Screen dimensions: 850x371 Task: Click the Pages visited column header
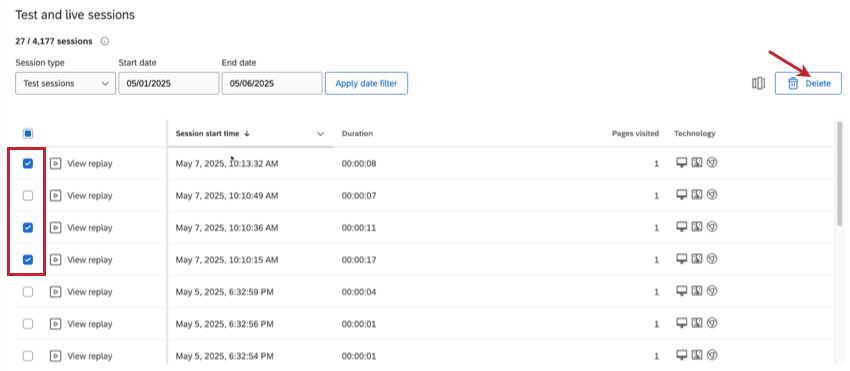click(635, 133)
